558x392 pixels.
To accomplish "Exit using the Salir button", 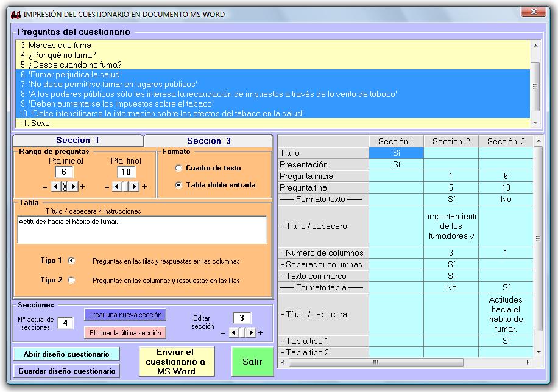I will 252,362.
